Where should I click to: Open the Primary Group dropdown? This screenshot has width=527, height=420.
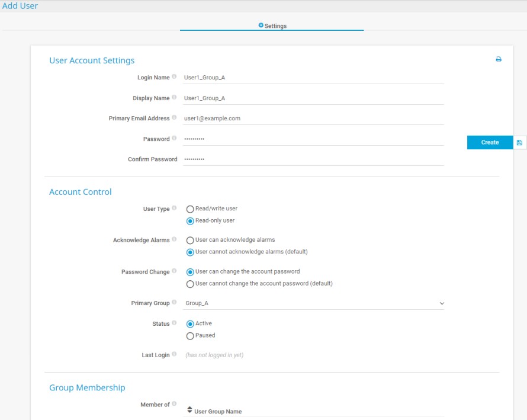(x=314, y=303)
